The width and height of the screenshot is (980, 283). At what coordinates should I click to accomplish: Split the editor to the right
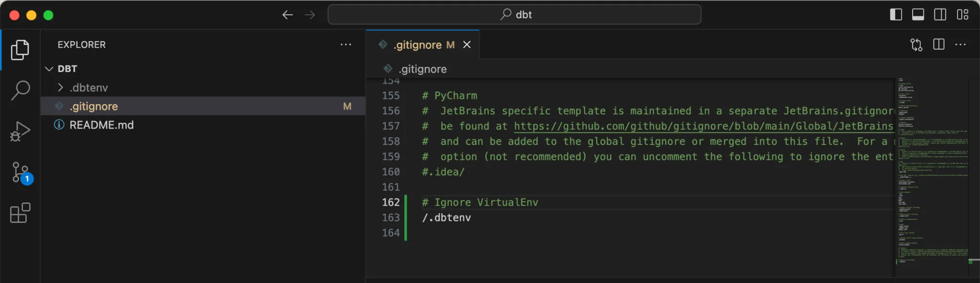tap(939, 45)
